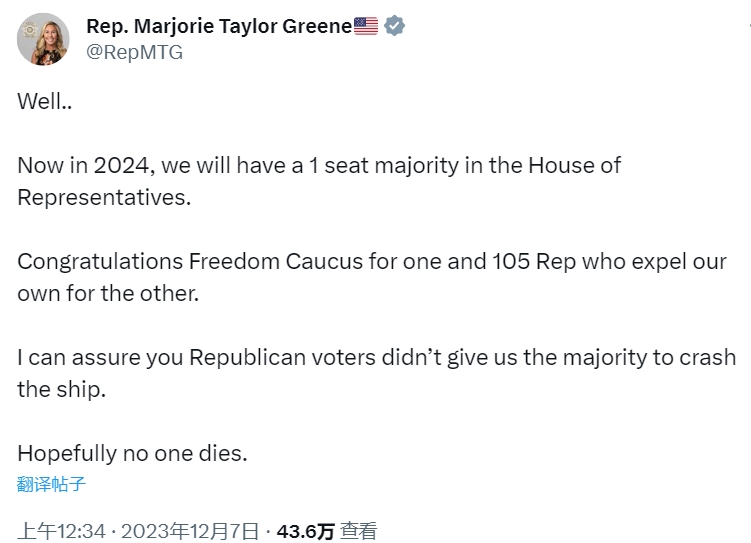
Task: Click the 查看 views label
Action: coord(358,531)
